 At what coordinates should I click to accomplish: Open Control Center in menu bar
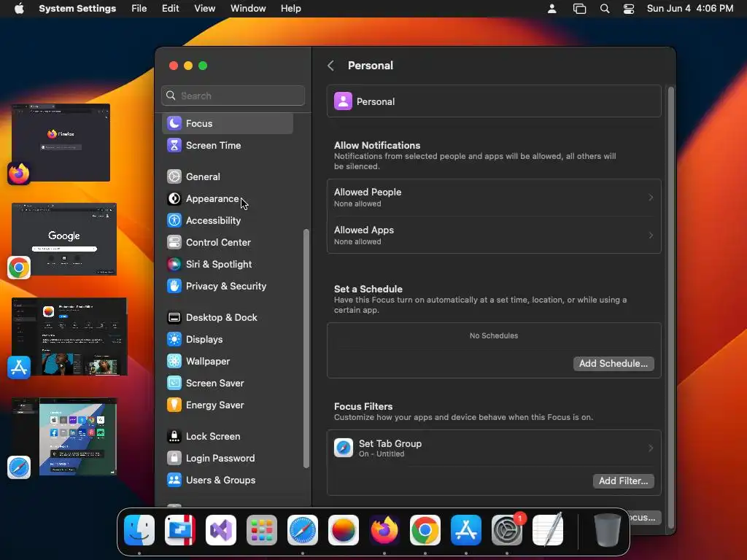coord(629,9)
